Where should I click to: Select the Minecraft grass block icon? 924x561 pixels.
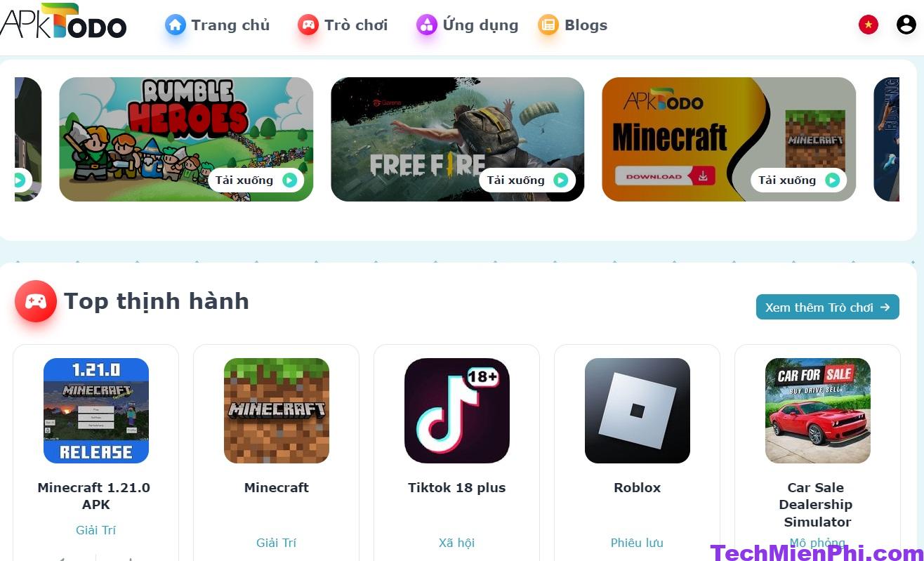(277, 411)
